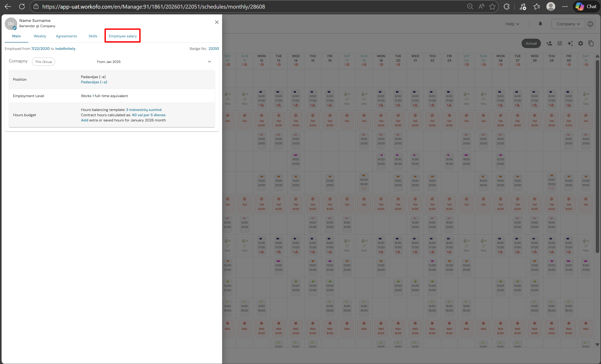This screenshot has height=364, width=601.
Task: Click the auto-schedule sparkle icon
Action: (x=570, y=43)
